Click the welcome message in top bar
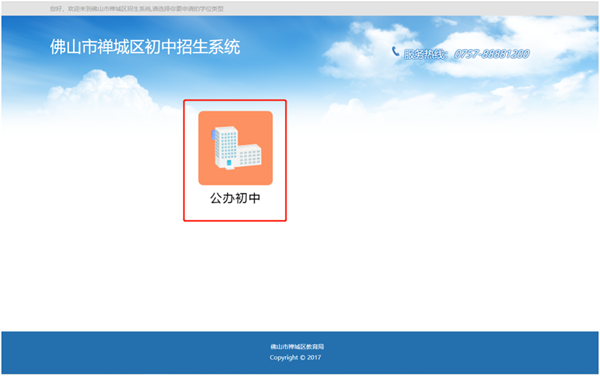Viewport: 600px width, 376px height. click(137, 8)
